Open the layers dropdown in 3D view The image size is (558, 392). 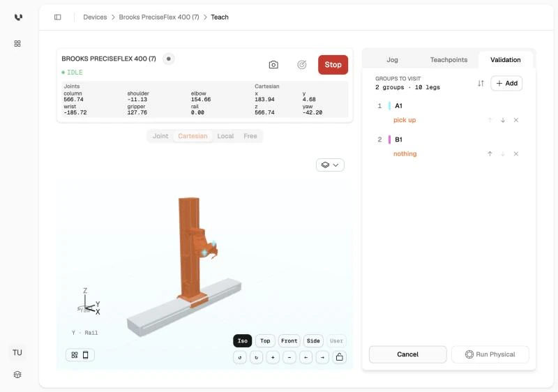330,165
